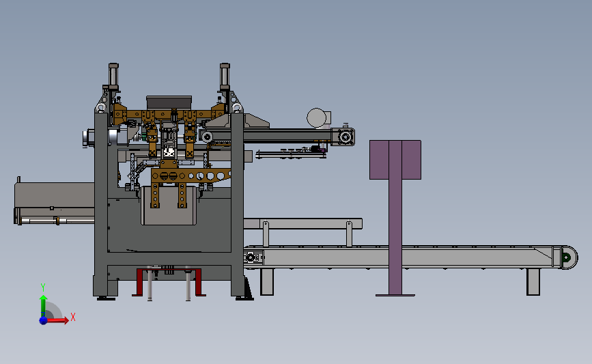Click the blue Z axis ball of the triad

[x=43, y=320]
